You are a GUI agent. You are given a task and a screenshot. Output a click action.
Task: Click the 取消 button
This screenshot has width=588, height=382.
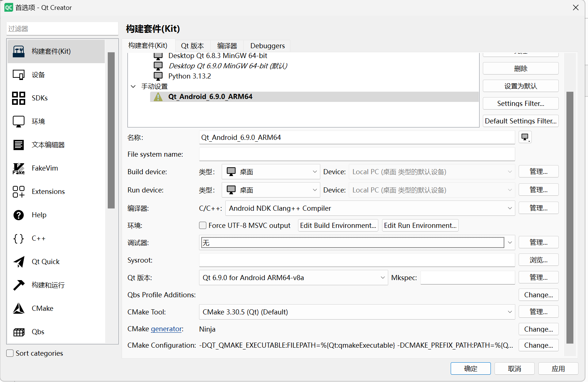point(515,369)
